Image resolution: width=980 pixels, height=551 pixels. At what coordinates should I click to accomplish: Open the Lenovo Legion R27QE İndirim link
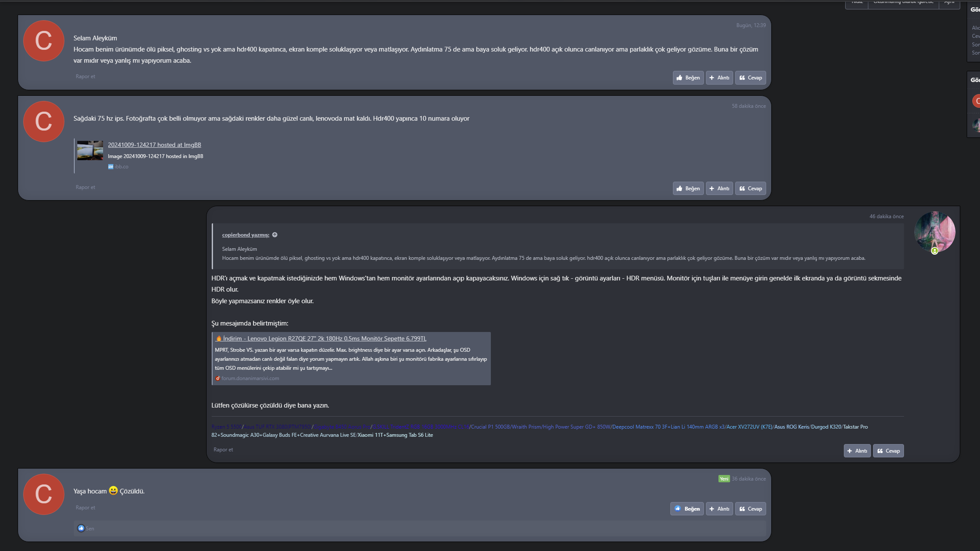[324, 338]
